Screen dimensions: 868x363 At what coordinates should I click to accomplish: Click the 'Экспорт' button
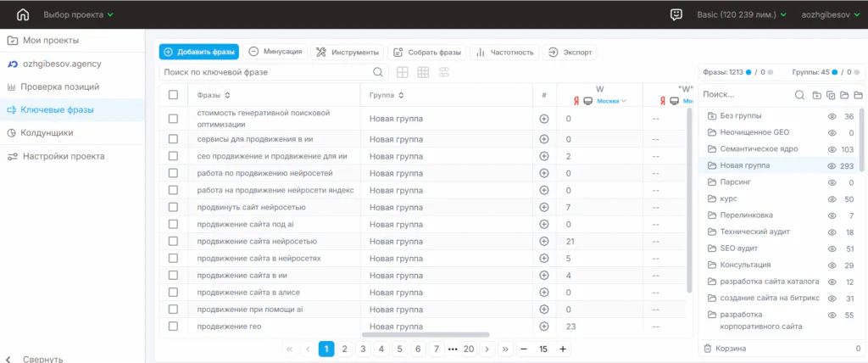coord(570,52)
